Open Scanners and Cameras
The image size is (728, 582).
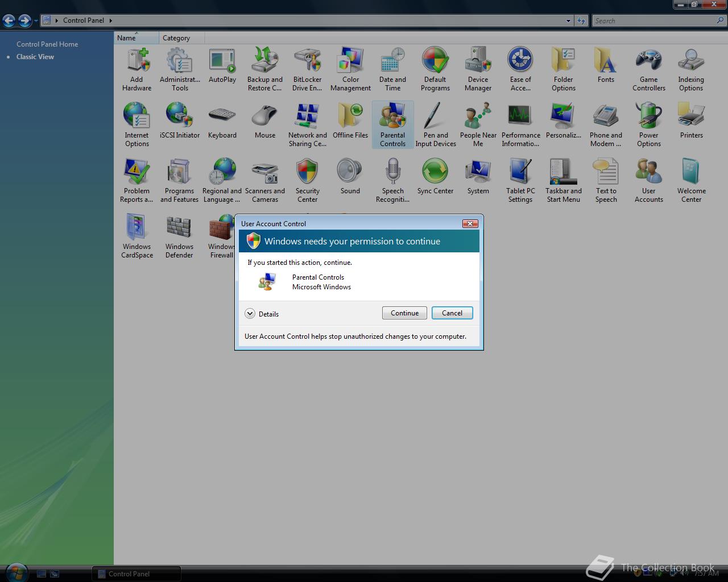[265, 181]
